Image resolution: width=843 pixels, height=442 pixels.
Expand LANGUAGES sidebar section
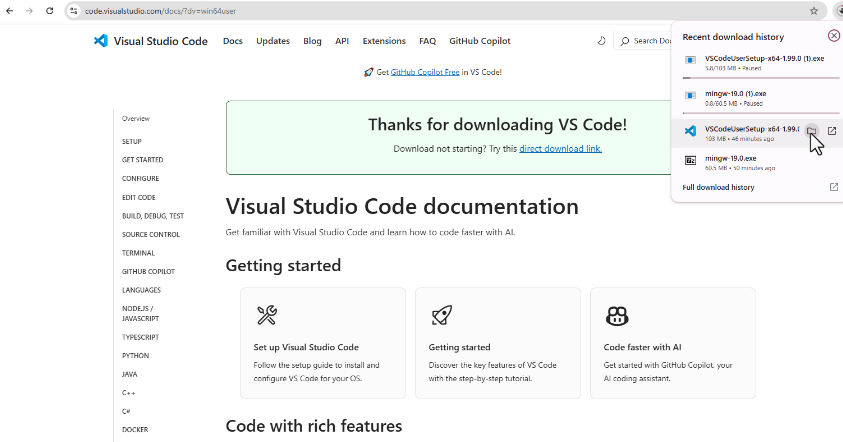tap(141, 290)
